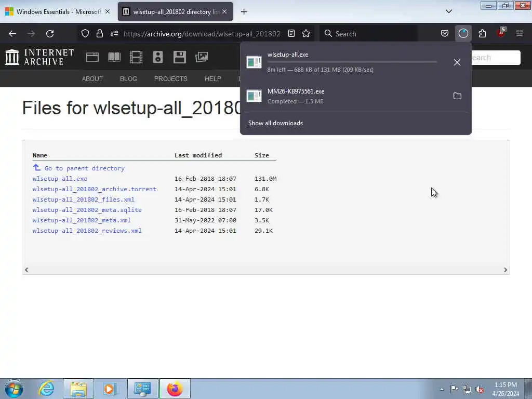The width and height of the screenshot is (532, 399).
Task: Open the control panel taskbar button
Action: pyautogui.click(x=142, y=389)
